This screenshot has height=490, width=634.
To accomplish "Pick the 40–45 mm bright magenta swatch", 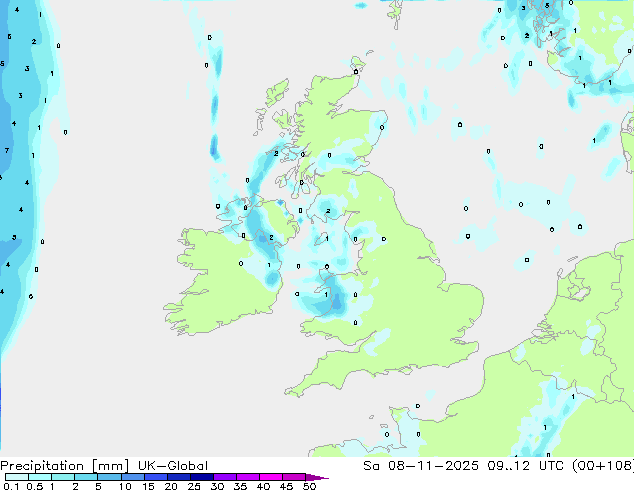I will click(x=271, y=477).
